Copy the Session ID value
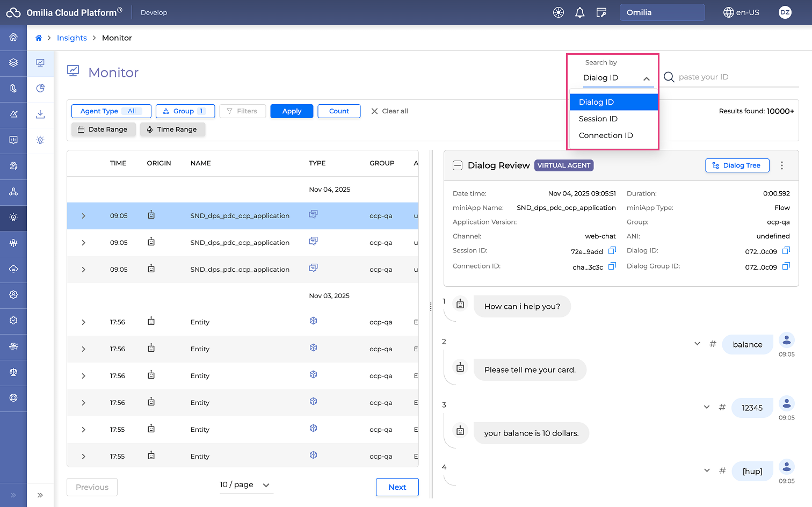The height and width of the screenshot is (507, 812). (612, 251)
